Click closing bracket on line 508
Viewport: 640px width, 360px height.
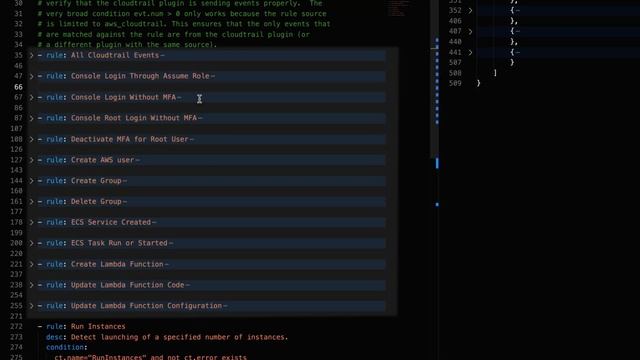[x=495, y=73]
